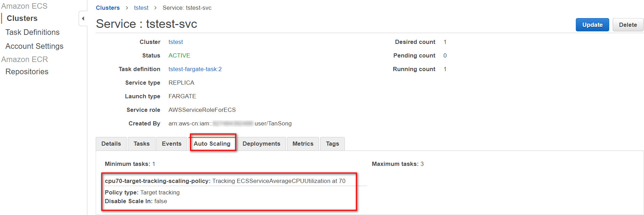
Task: Click the blue Update button
Action: (x=592, y=25)
